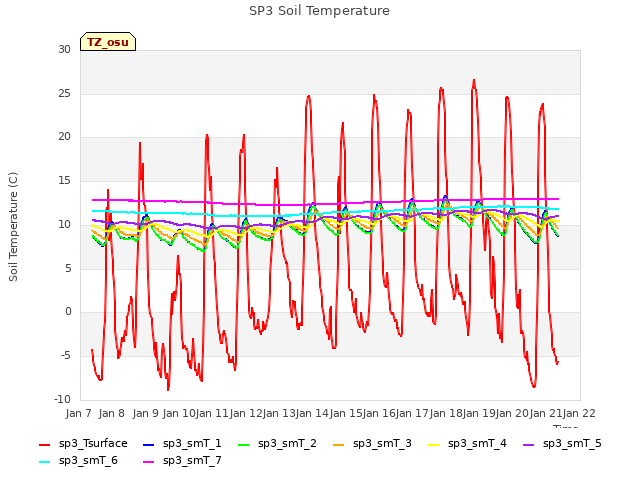
Task: Toggle the sp3_smT_6 legend entry
Action: click(78, 461)
